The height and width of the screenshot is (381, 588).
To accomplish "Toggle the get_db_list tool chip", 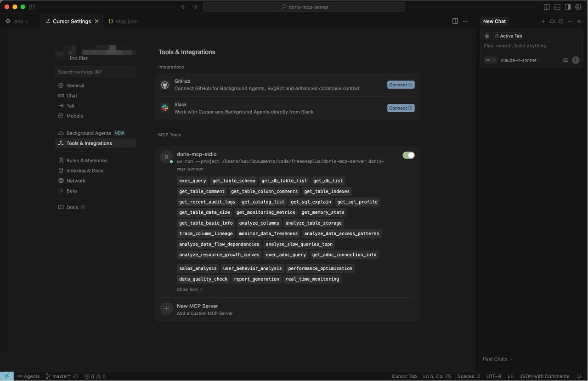I will click(328, 181).
